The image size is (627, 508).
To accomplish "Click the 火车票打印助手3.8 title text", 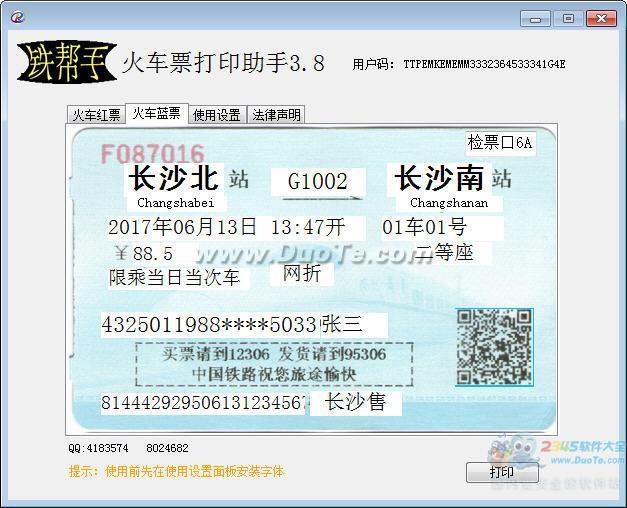I will coord(224,63).
